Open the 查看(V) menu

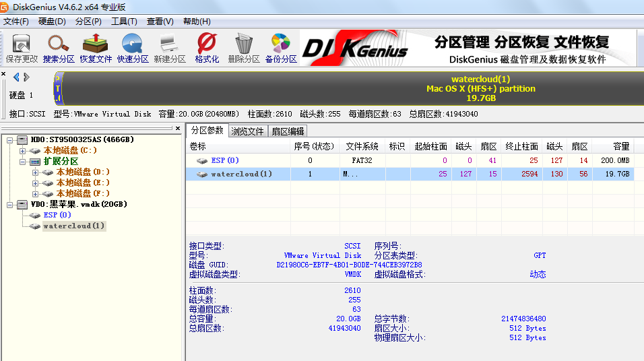pyautogui.click(x=160, y=22)
